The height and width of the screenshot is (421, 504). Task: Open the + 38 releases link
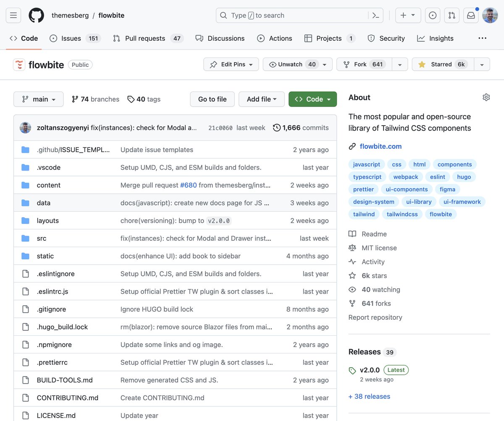coord(369,397)
